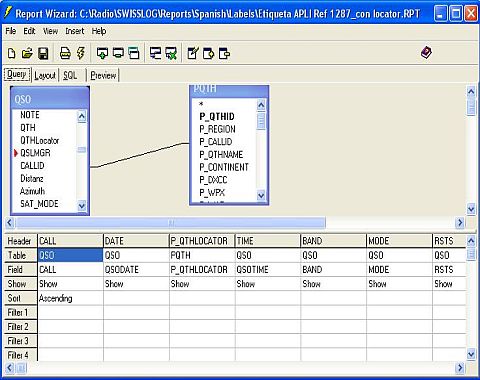Screen dimensions: 480x380
Task: Click the table link icon with blue arrow
Action: tap(155, 53)
